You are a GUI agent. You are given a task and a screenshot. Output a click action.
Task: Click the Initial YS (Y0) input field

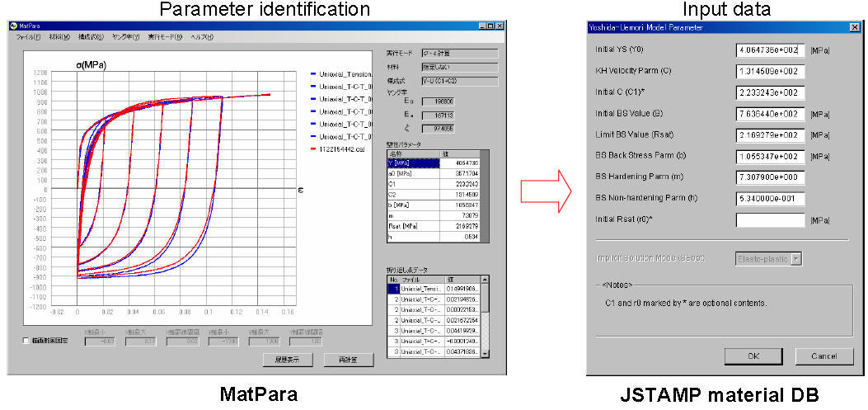770,50
